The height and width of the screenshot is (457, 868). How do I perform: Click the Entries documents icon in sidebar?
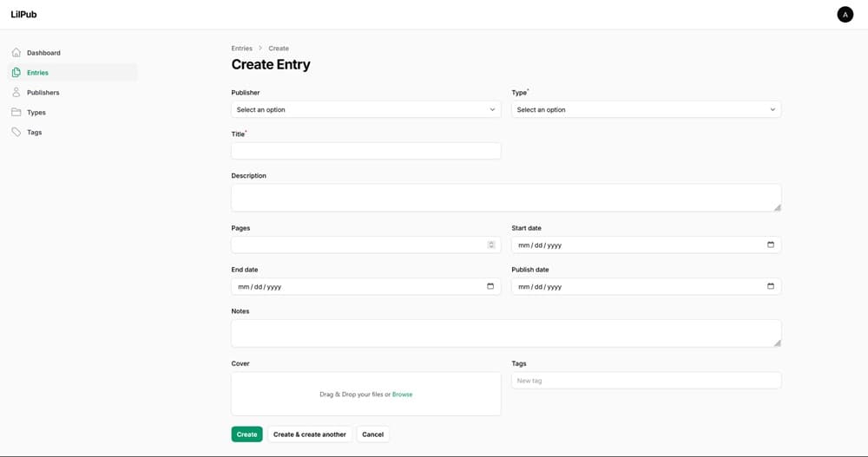coord(16,73)
